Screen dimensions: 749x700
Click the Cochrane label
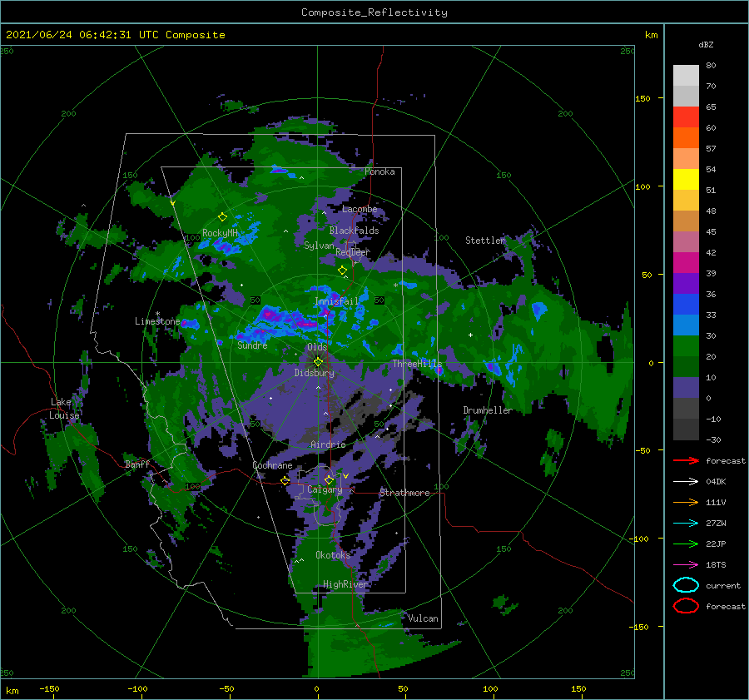pyautogui.click(x=272, y=465)
